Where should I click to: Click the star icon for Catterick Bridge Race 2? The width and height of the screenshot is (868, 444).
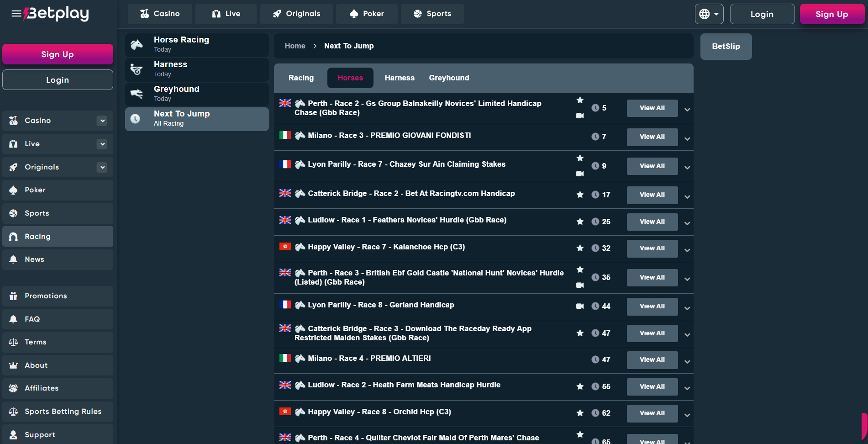point(580,195)
